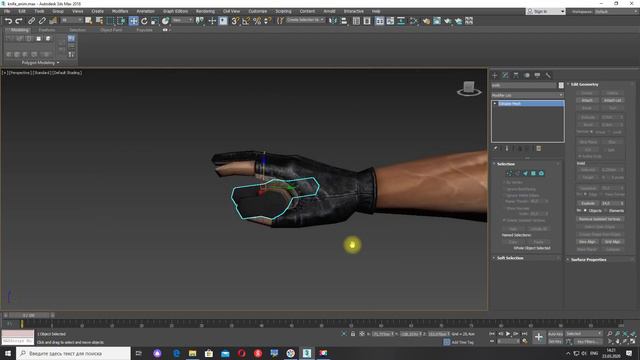Activate the Select Object tool
Image resolution: width=640 pixels, height=360 pixels.
pyautogui.click(x=89, y=21)
